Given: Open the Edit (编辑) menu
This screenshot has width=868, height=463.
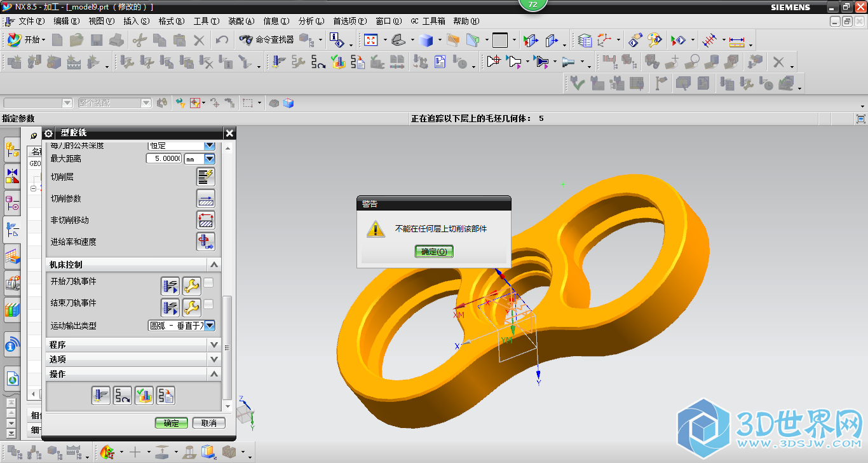Looking at the screenshot, I should 67,21.
